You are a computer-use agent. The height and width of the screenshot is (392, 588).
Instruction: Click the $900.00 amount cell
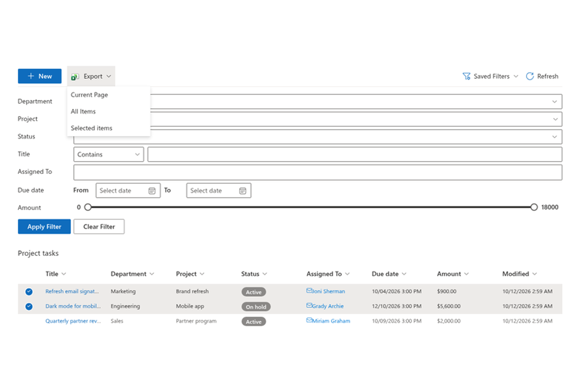[x=446, y=292]
